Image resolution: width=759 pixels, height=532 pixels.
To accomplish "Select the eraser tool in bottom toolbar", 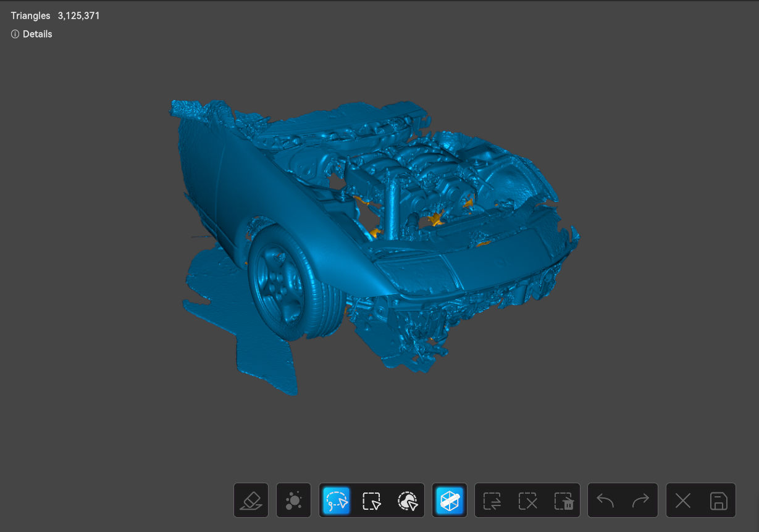I will pos(251,500).
